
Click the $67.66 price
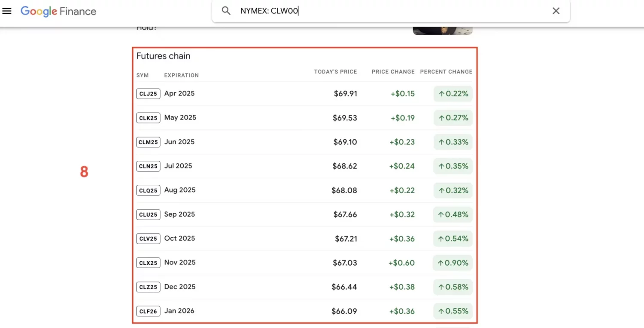pos(345,215)
